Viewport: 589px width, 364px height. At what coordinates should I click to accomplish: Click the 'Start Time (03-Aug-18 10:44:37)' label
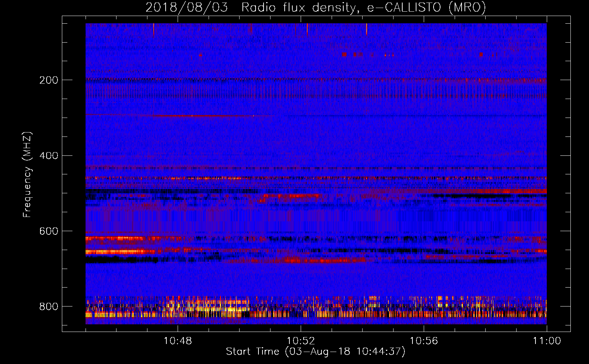[x=316, y=352]
